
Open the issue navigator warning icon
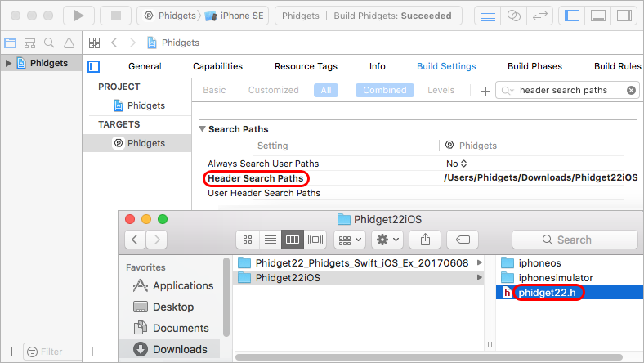[69, 43]
